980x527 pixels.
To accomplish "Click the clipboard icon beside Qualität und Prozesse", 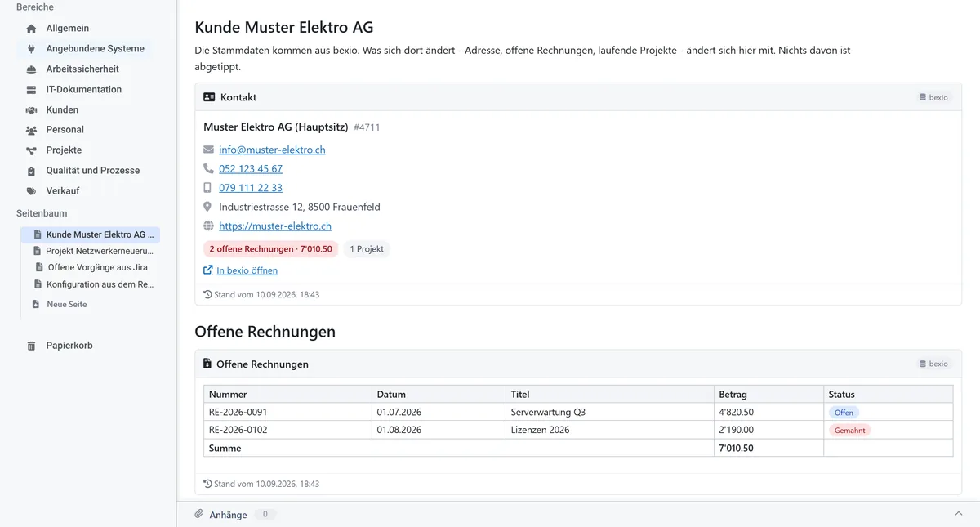I will pos(31,171).
